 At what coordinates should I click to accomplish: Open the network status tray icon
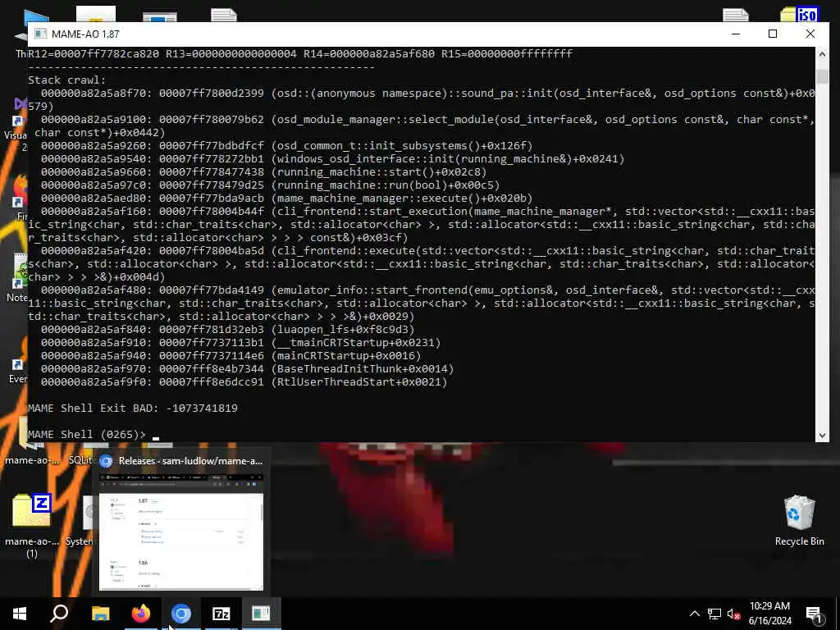[x=714, y=614]
